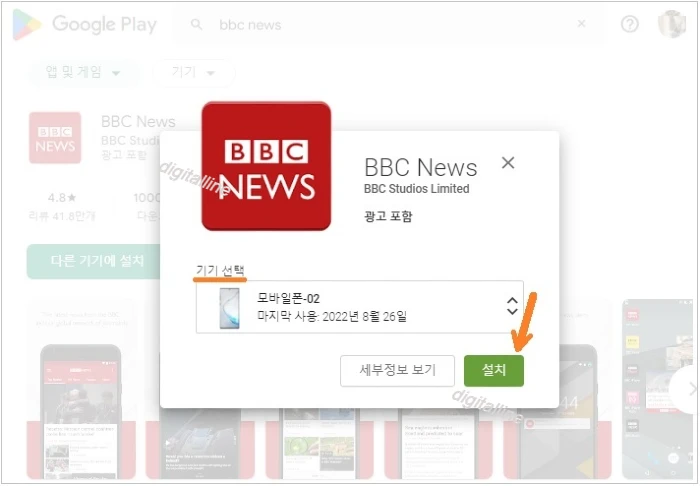Image resolution: width=700 pixels, height=486 pixels.
Task: Click the 4.8★ rating in background page
Action: click(x=62, y=198)
